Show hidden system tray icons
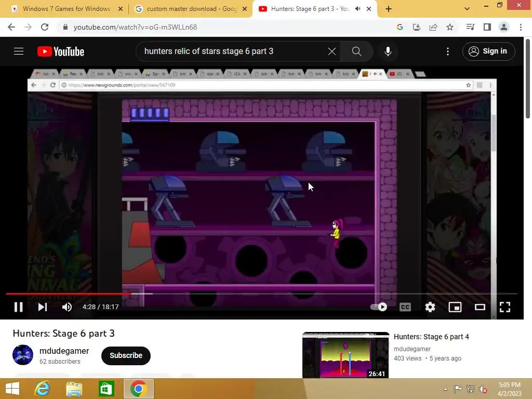This screenshot has height=399, width=532. [x=445, y=389]
